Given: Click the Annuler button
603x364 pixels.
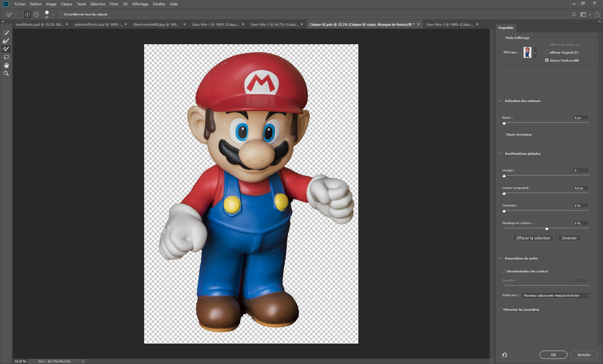Looking at the screenshot, I should click(x=584, y=355).
